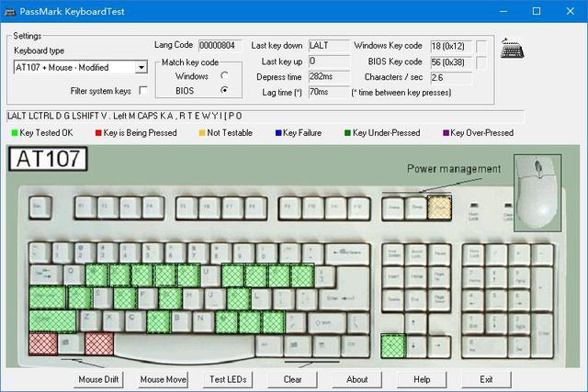Enable the Filter system keys checkbox
588x392 pixels.
[x=143, y=91]
